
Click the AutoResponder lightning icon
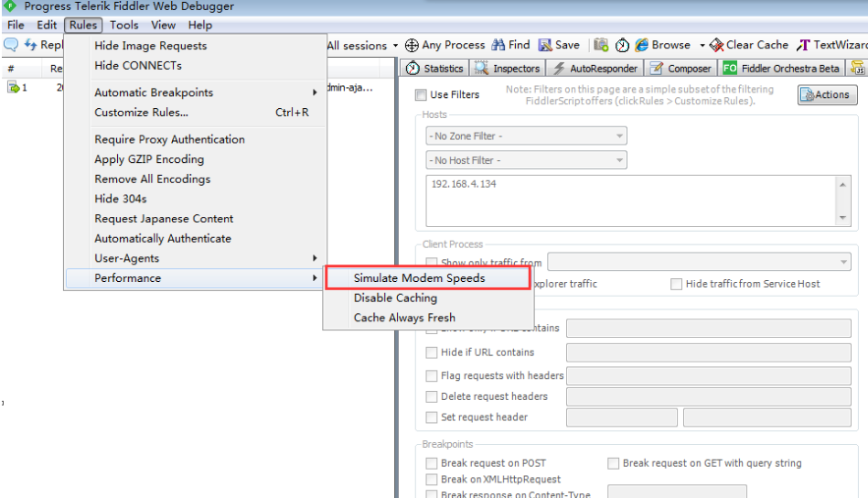[559, 68]
